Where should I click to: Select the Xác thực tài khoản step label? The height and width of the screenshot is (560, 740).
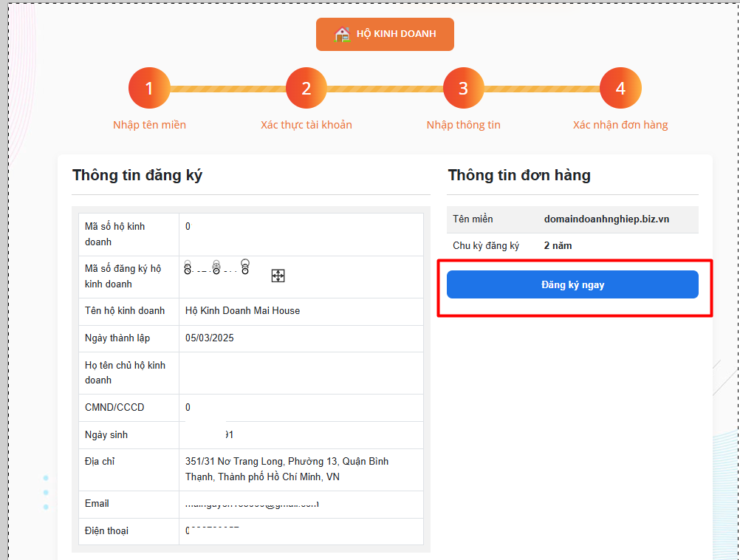[306, 124]
